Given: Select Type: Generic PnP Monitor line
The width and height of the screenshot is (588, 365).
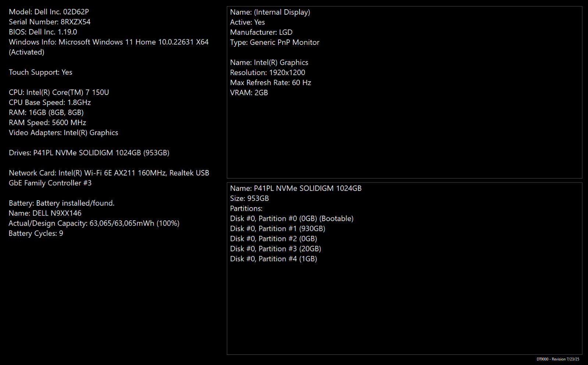Looking at the screenshot, I should point(275,42).
